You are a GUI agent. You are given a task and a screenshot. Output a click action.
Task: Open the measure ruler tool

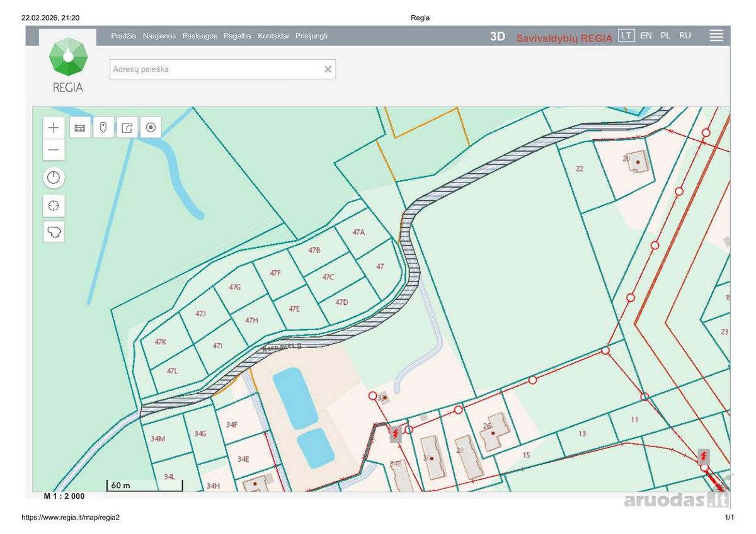(80, 128)
